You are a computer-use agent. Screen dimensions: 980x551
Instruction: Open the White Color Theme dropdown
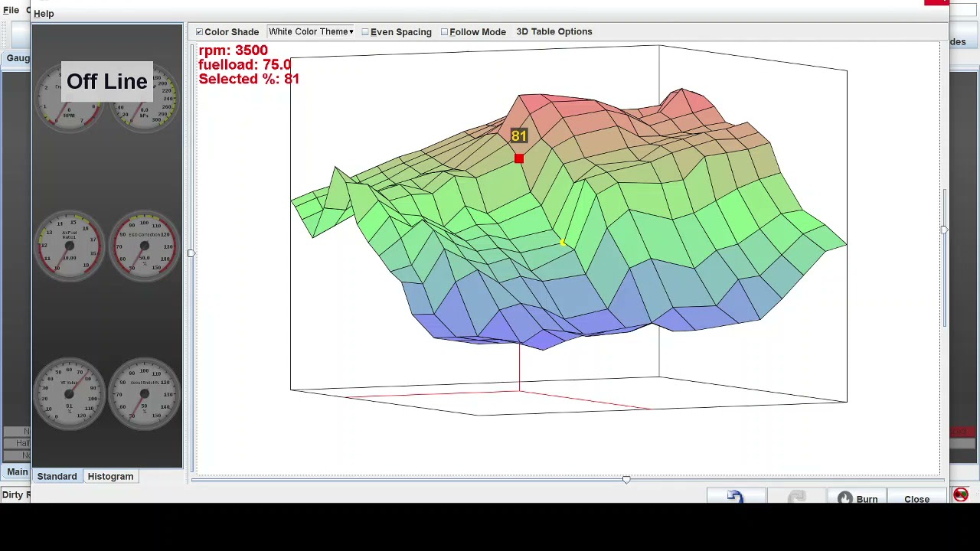click(311, 31)
